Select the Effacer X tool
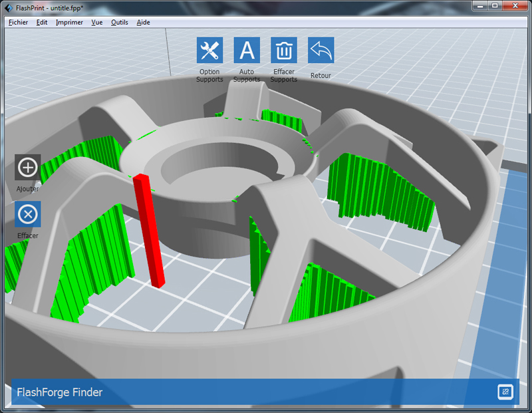532x413 pixels. 27,214
